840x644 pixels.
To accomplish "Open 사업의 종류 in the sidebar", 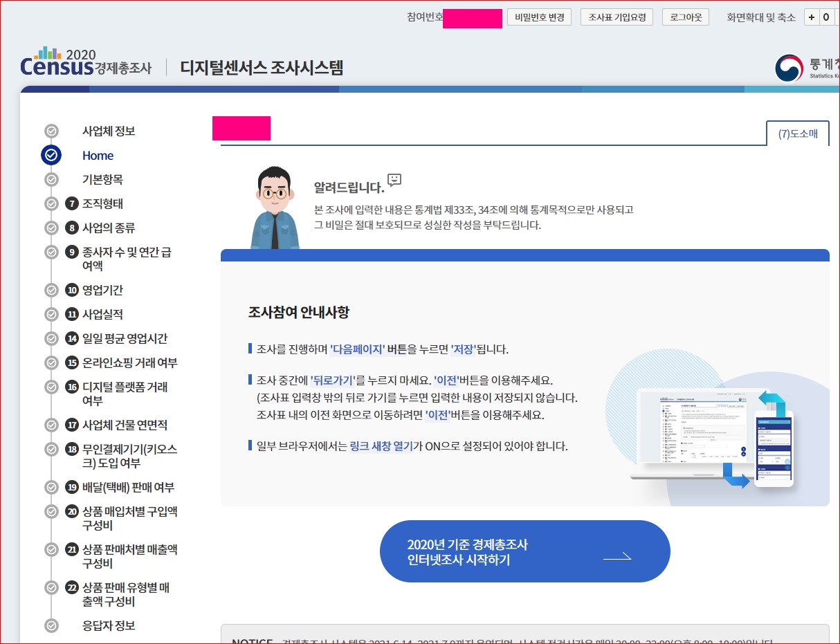I will point(109,228).
